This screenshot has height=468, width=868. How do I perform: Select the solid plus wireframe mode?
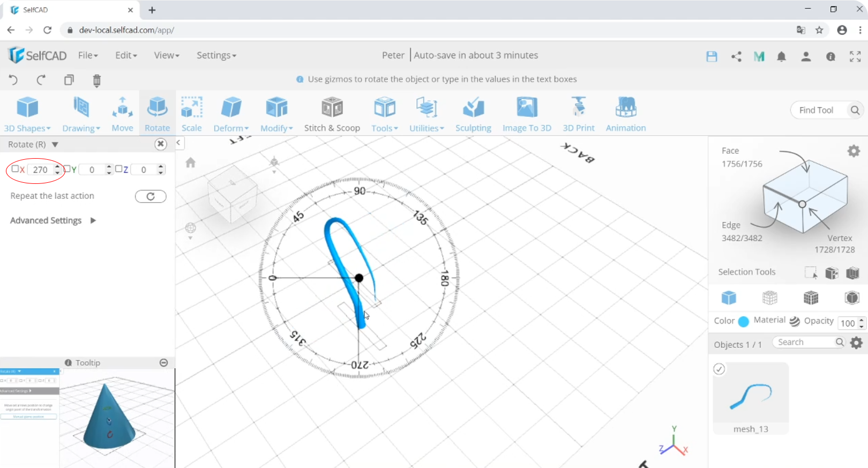tap(811, 297)
